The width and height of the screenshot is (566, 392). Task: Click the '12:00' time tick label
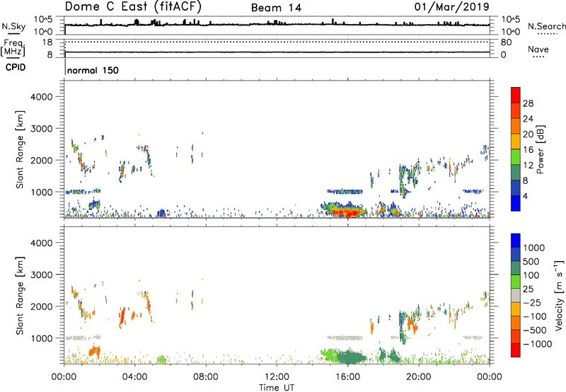point(277,377)
